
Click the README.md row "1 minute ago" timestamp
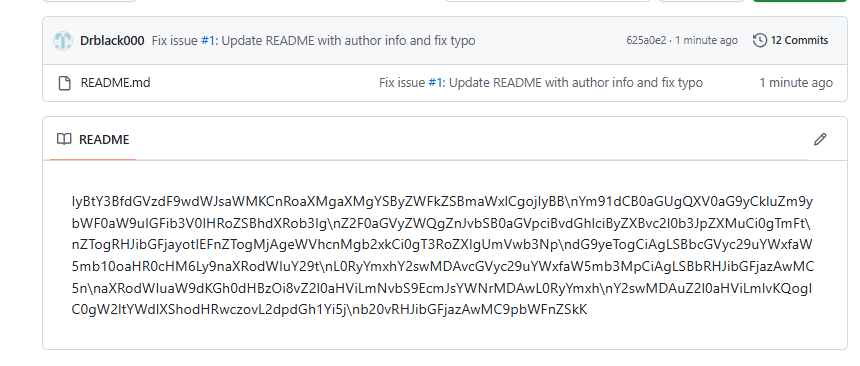(x=796, y=83)
